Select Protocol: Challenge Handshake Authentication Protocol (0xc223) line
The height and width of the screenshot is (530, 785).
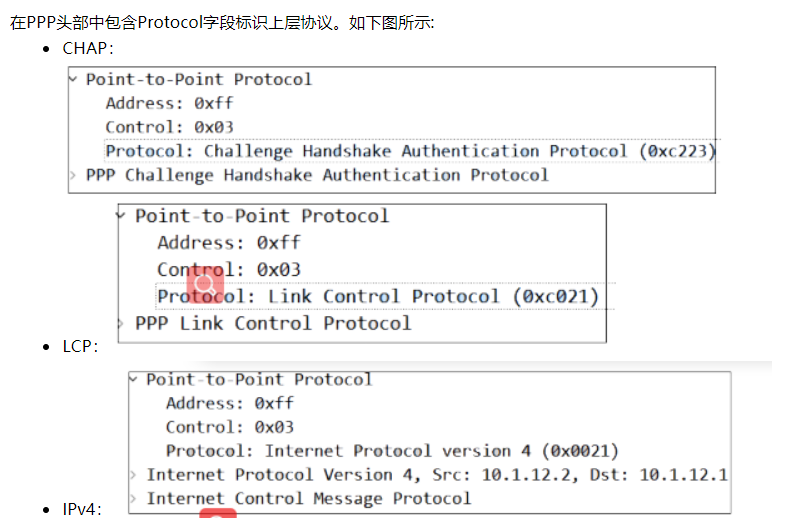410,151
